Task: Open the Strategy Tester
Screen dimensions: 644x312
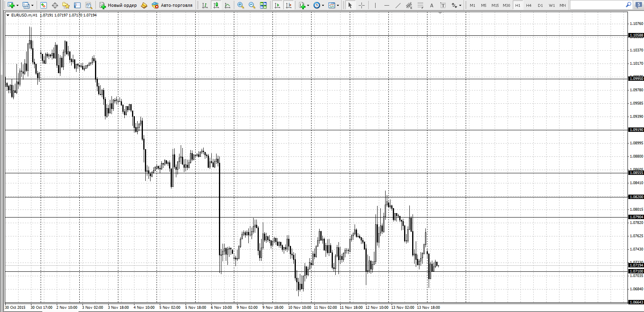Action: [x=89, y=5]
